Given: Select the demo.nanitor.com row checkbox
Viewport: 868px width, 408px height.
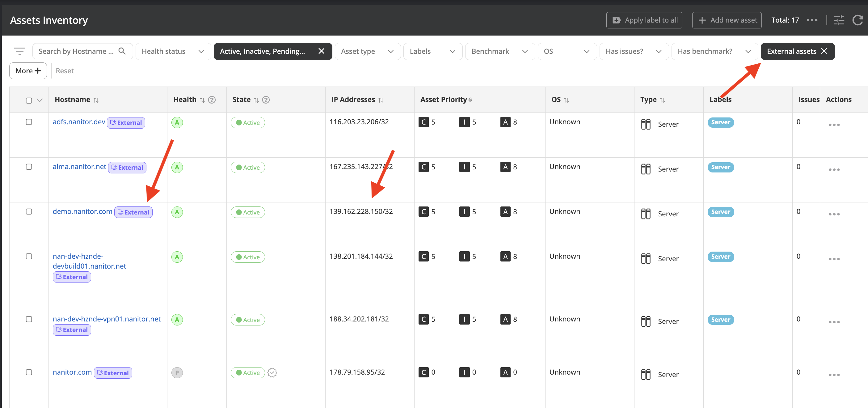Looking at the screenshot, I should [29, 211].
